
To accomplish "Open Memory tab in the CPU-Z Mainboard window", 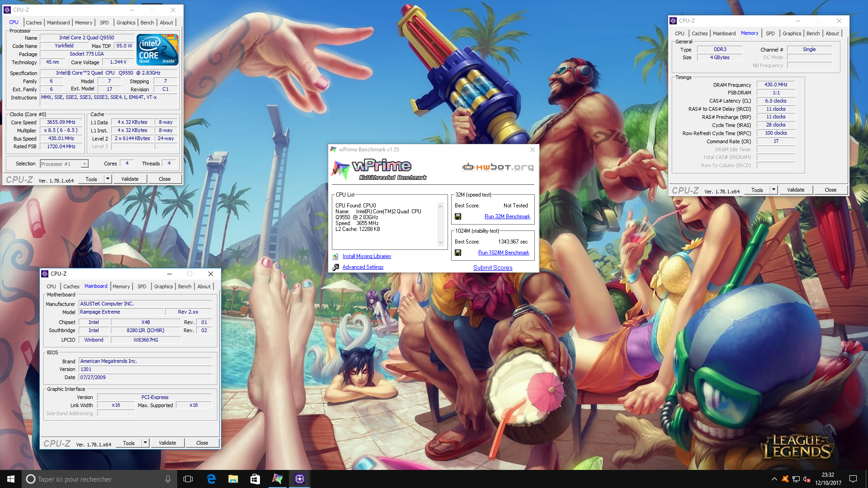I will tap(121, 286).
